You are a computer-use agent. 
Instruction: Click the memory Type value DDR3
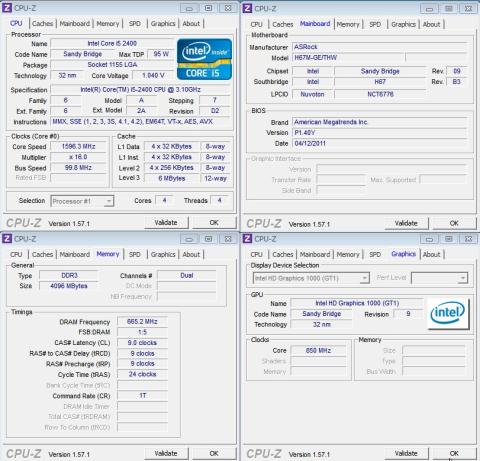pos(69,275)
